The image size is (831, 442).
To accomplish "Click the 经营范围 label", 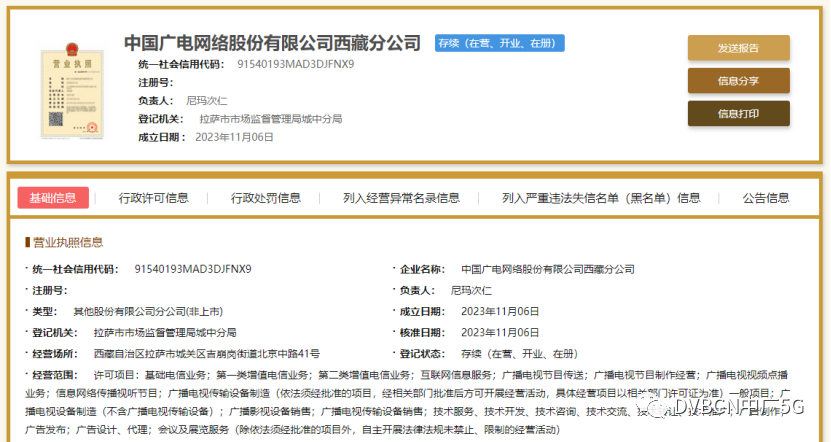I will pos(55,375).
